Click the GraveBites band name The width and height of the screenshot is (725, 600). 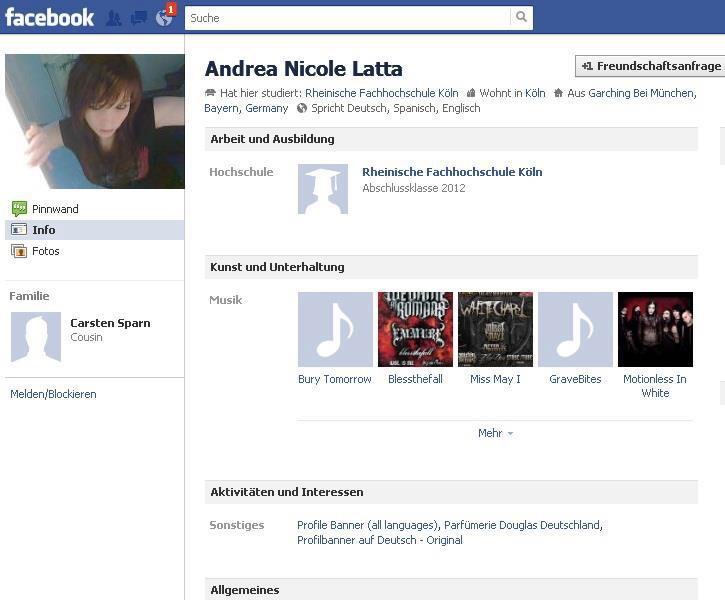(575, 379)
